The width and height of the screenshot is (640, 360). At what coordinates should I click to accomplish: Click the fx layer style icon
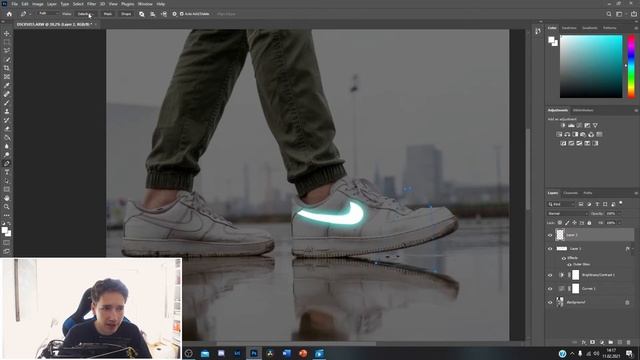tap(584, 342)
